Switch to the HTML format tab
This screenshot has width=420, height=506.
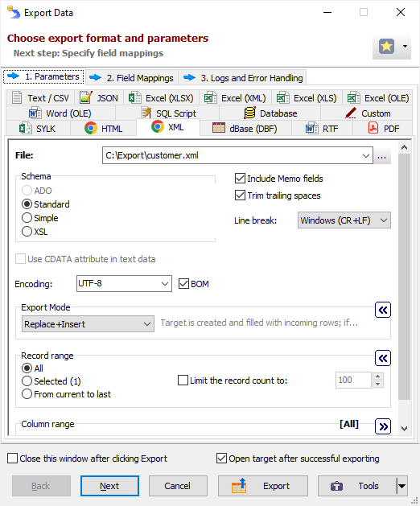coord(103,129)
